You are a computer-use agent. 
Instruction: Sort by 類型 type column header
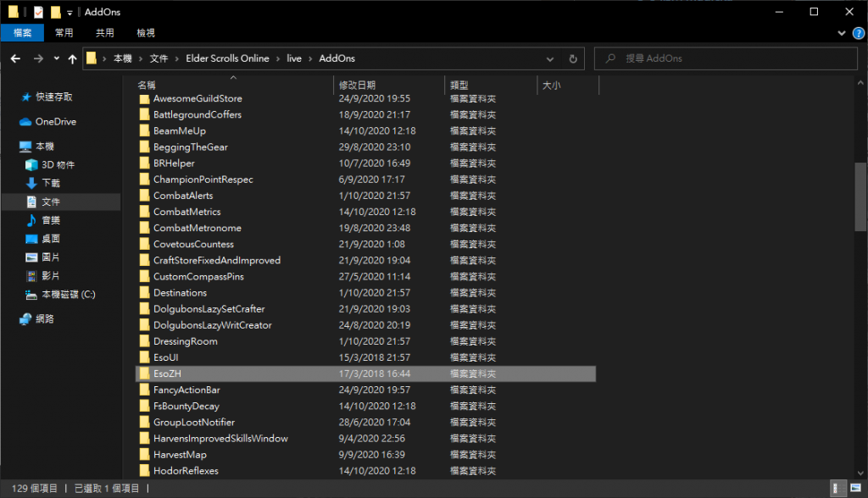point(459,86)
